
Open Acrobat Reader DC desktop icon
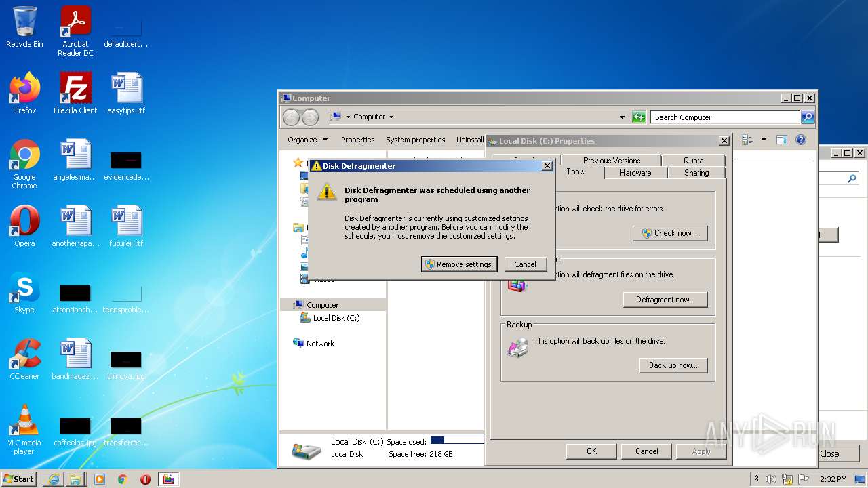[75, 31]
